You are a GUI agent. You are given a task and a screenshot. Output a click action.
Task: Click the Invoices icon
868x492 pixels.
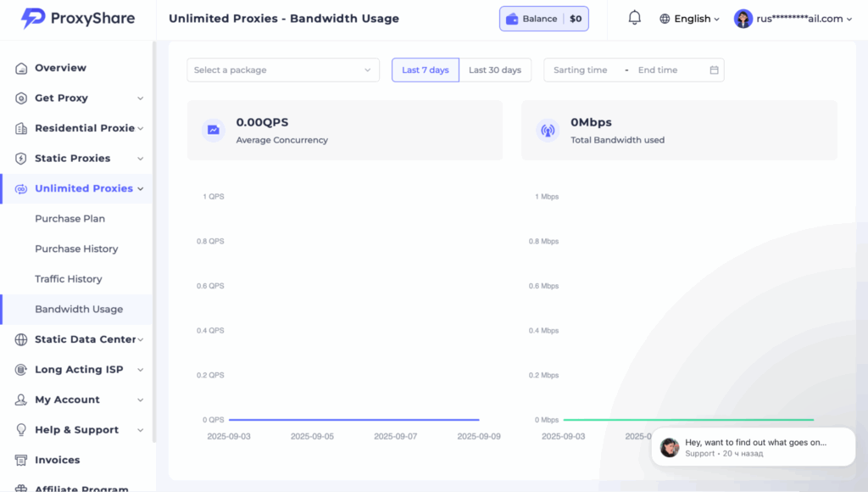pyautogui.click(x=21, y=460)
